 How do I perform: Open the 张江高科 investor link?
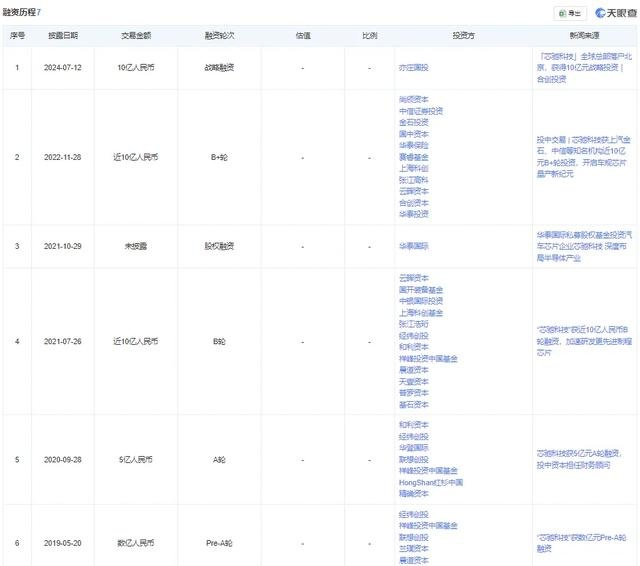click(x=413, y=180)
